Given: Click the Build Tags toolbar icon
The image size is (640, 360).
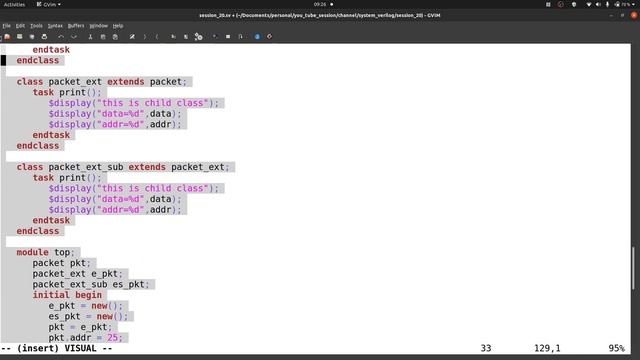Looking at the screenshot, I should [x=228, y=37].
